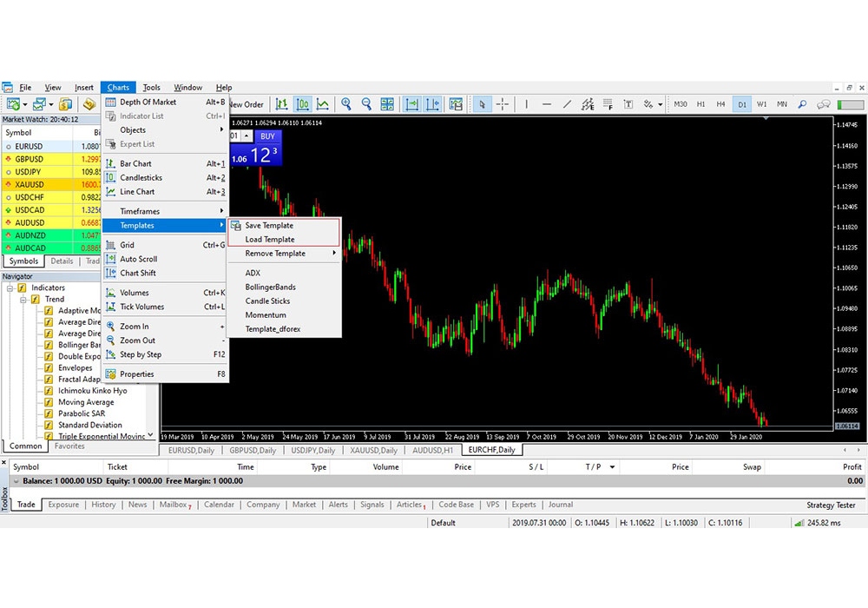
Task: Click the New Order toolbar button
Action: coord(247,104)
